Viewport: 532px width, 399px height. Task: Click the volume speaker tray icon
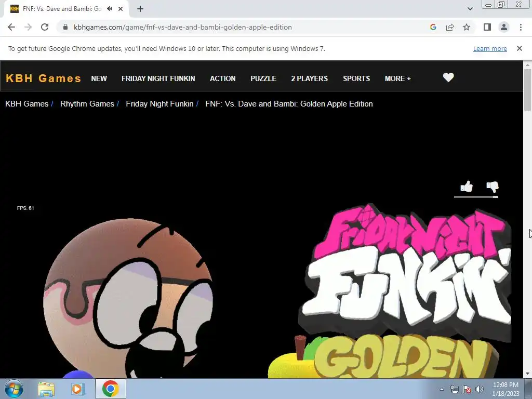480,389
